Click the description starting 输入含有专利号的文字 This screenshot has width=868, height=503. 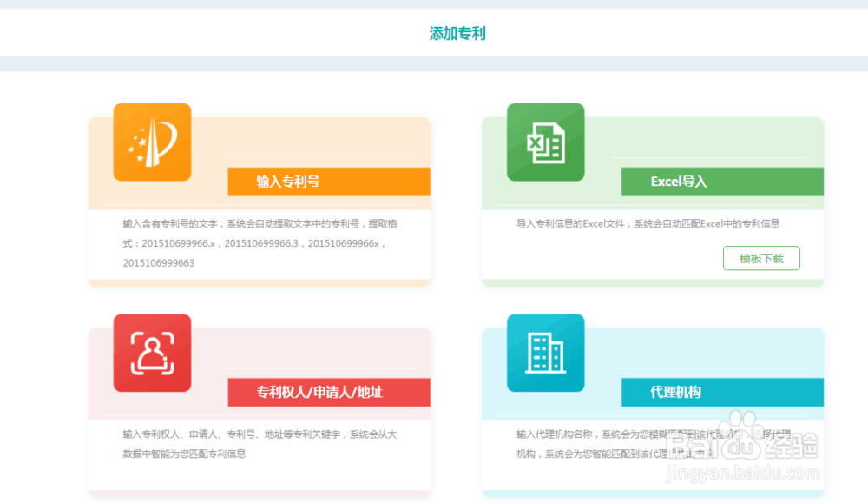260,243
